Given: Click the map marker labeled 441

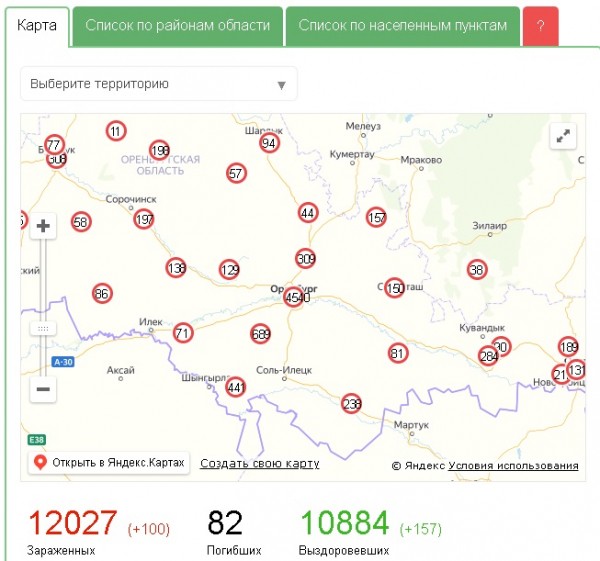Looking at the screenshot, I should [236, 387].
